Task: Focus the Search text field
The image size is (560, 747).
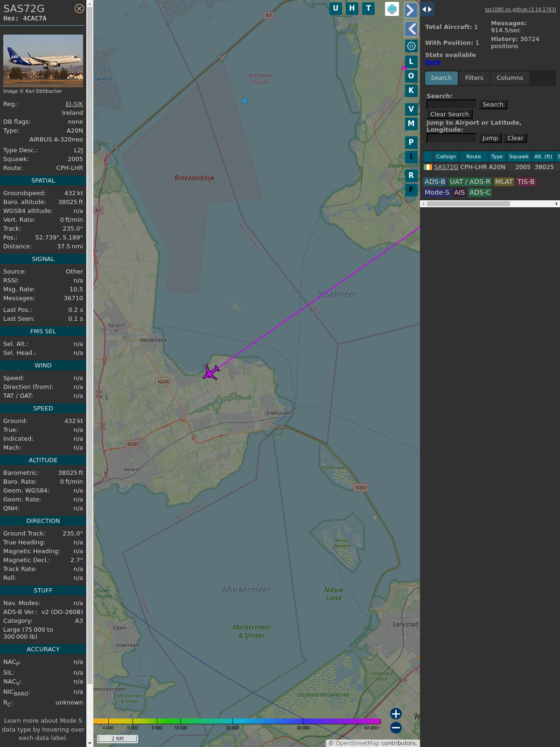Action: click(451, 104)
